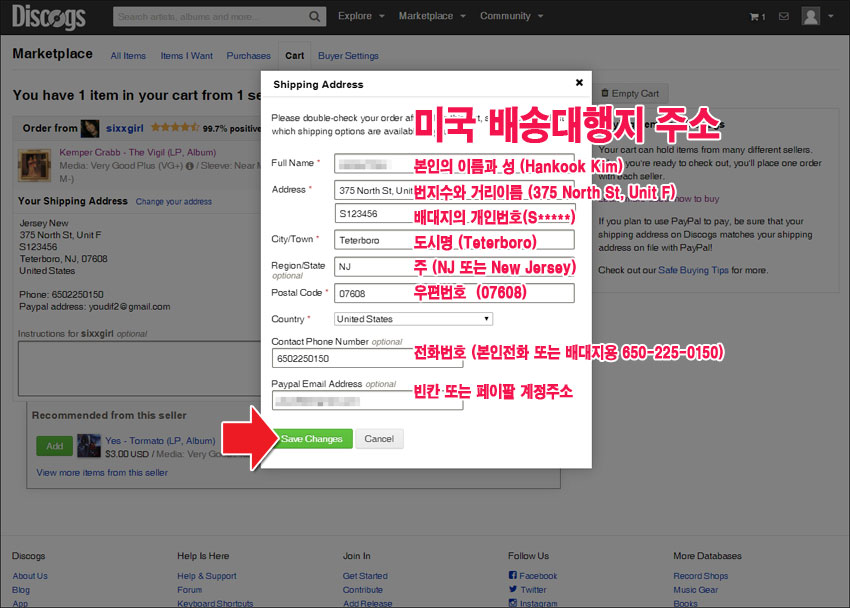Open the Music Gear footer link
This screenshot has height=608, width=850.
(696, 590)
